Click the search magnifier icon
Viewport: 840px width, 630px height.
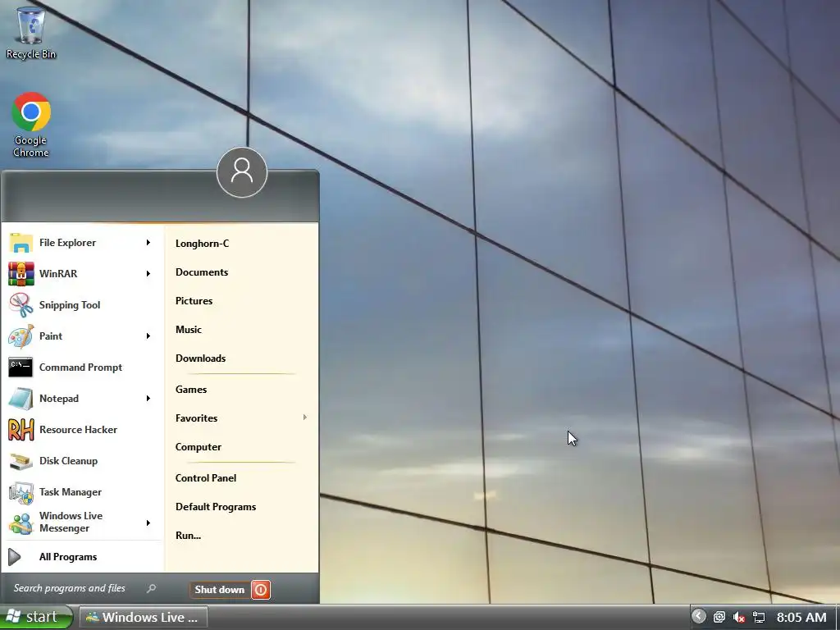tap(152, 588)
